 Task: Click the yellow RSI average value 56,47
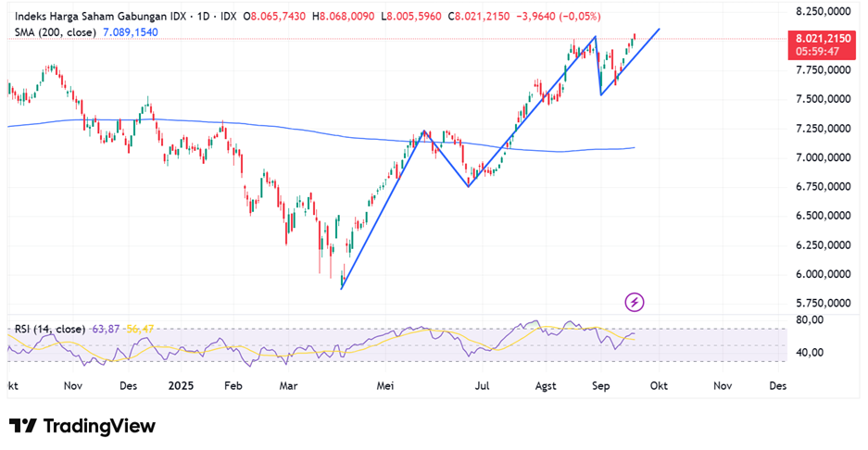point(140,329)
